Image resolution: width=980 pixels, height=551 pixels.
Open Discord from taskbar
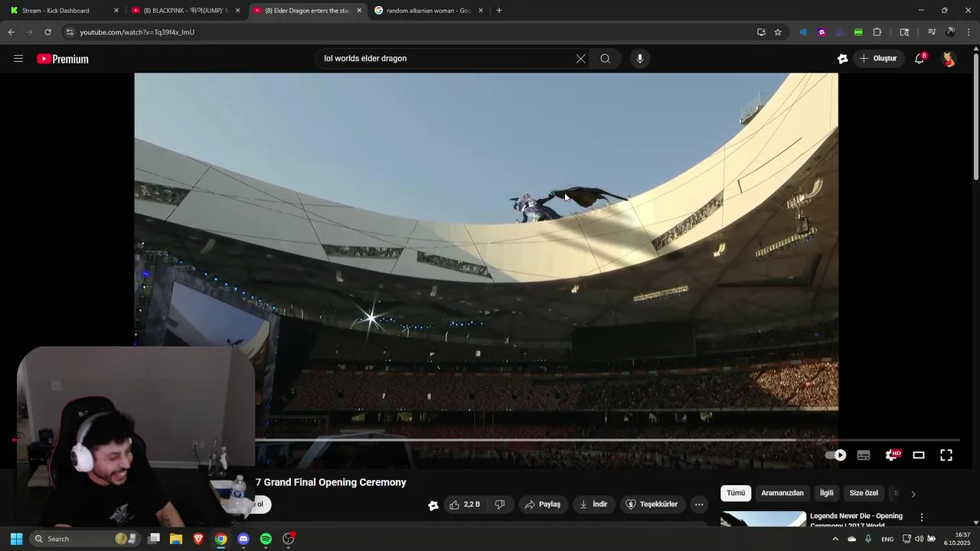click(243, 539)
